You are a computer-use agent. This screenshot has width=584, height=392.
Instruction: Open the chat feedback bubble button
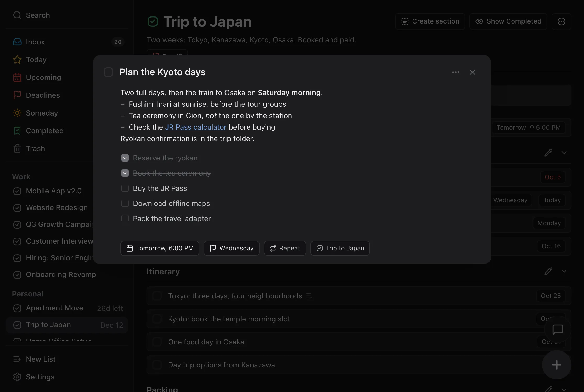pyautogui.click(x=558, y=329)
